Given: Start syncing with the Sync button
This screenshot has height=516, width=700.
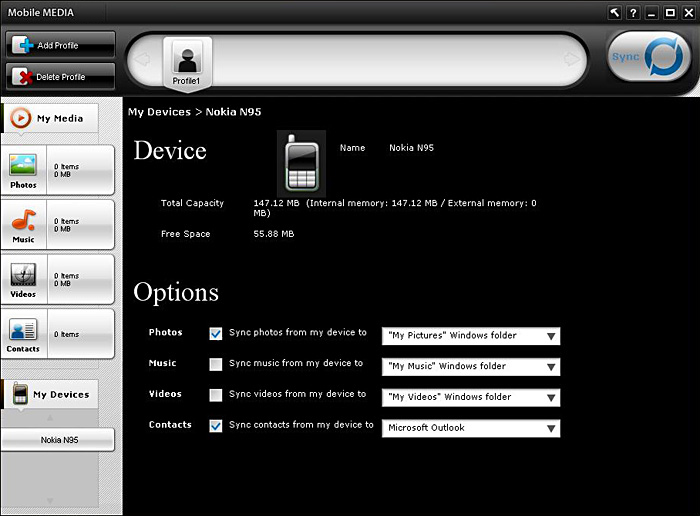Looking at the screenshot, I should (x=649, y=56).
